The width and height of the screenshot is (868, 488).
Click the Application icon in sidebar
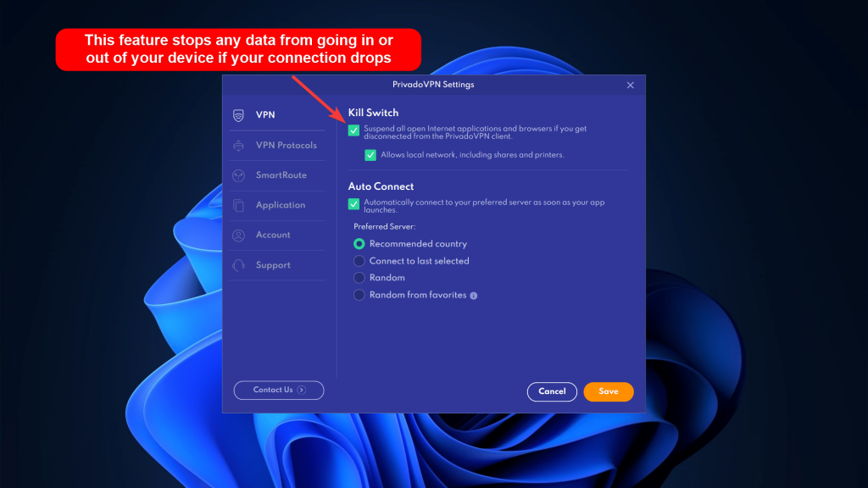(238, 205)
